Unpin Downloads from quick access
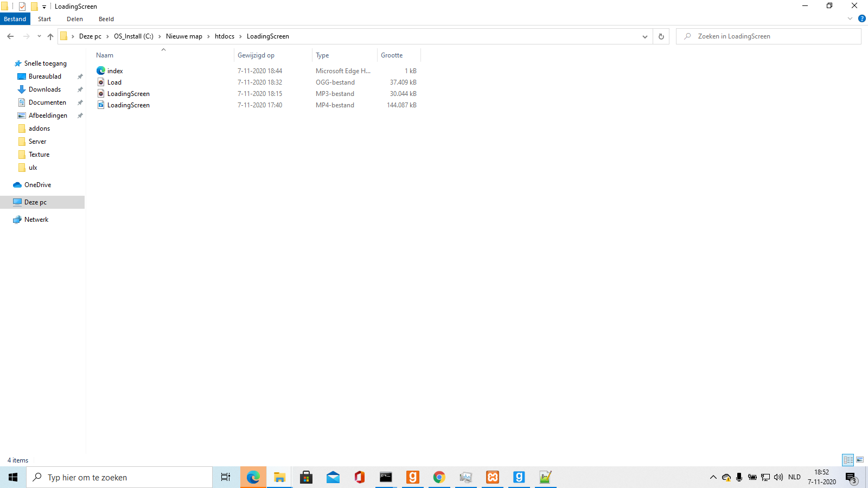 (x=80, y=89)
